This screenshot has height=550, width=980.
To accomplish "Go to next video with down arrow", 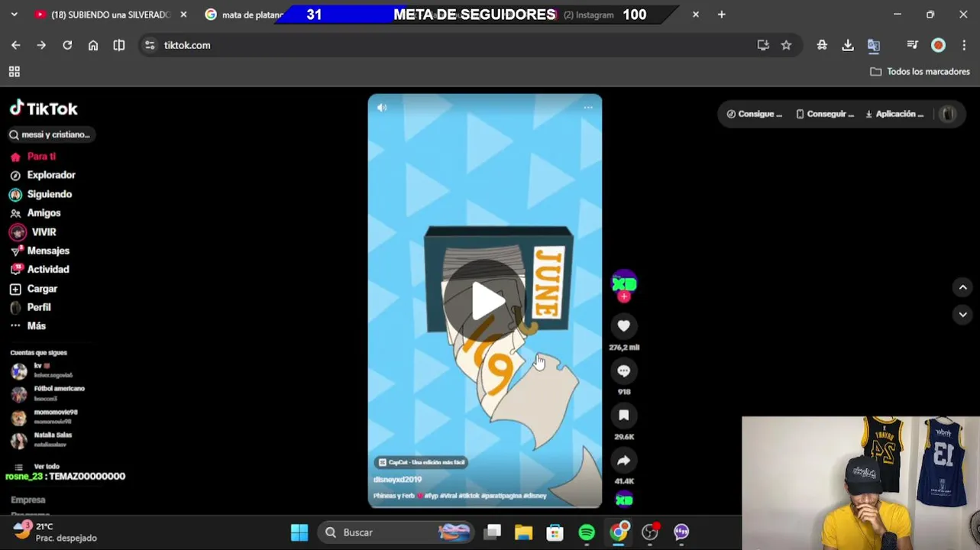I will click(962, 314).
